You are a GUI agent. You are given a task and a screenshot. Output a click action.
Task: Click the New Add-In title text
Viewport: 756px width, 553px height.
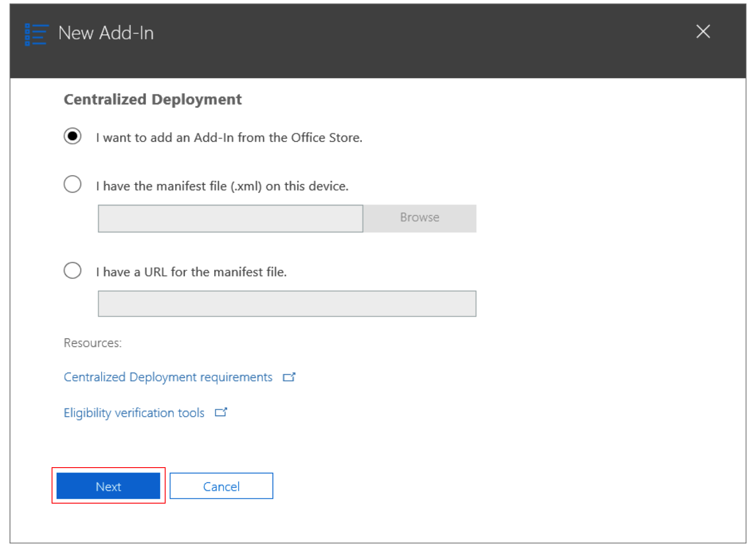tap(106, 33)
